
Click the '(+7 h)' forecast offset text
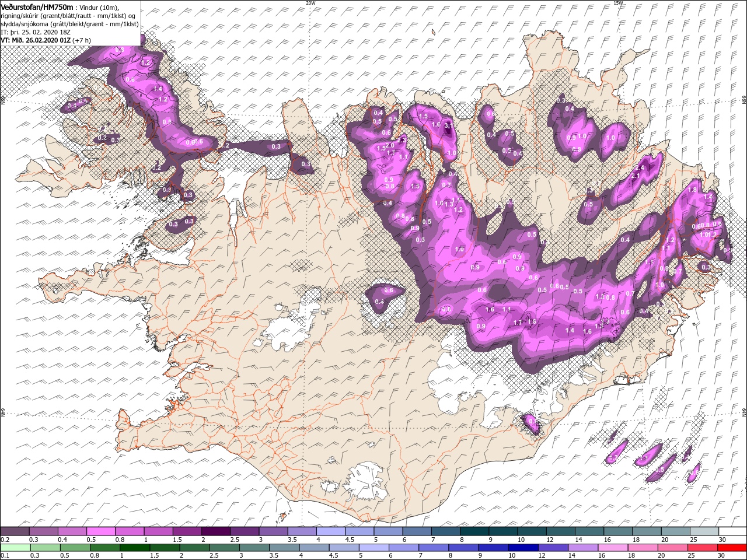(x=82, y=40)
